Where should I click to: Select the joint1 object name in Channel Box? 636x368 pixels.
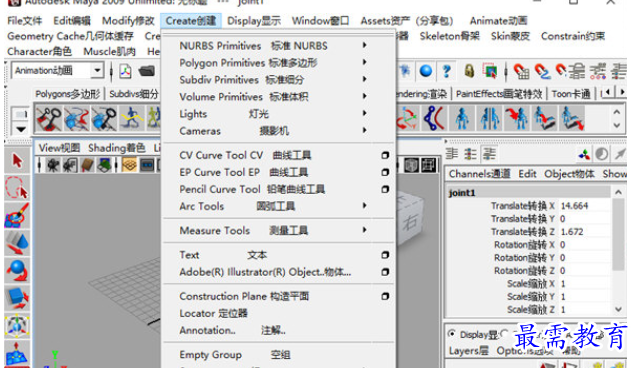[x=462, y=193]
